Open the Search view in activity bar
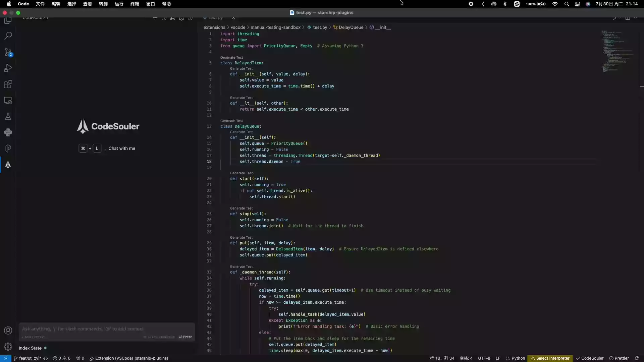The width and height of the screenshot is (644, 362). pyautogui.click(x=8, y=36)
